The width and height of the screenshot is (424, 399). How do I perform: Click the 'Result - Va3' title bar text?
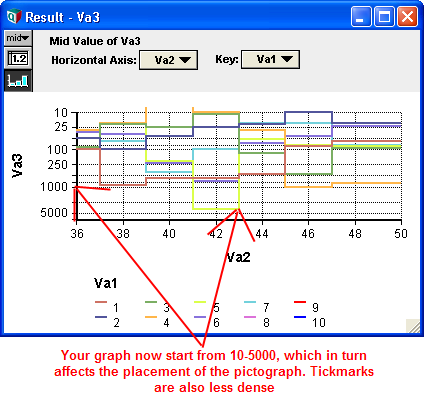[63, 17]
